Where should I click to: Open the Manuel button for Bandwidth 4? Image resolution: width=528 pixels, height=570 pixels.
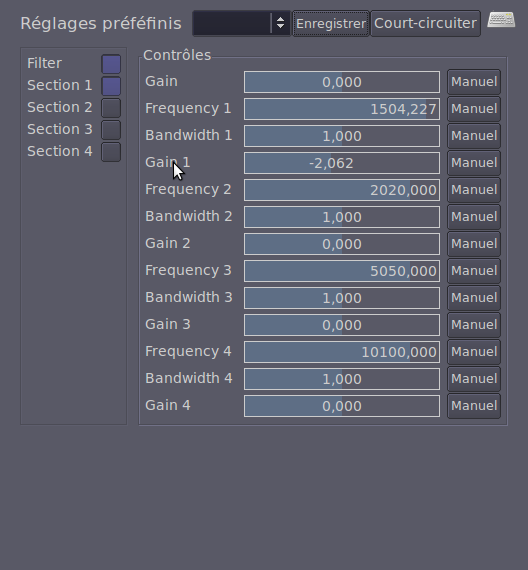pos(474,379)
